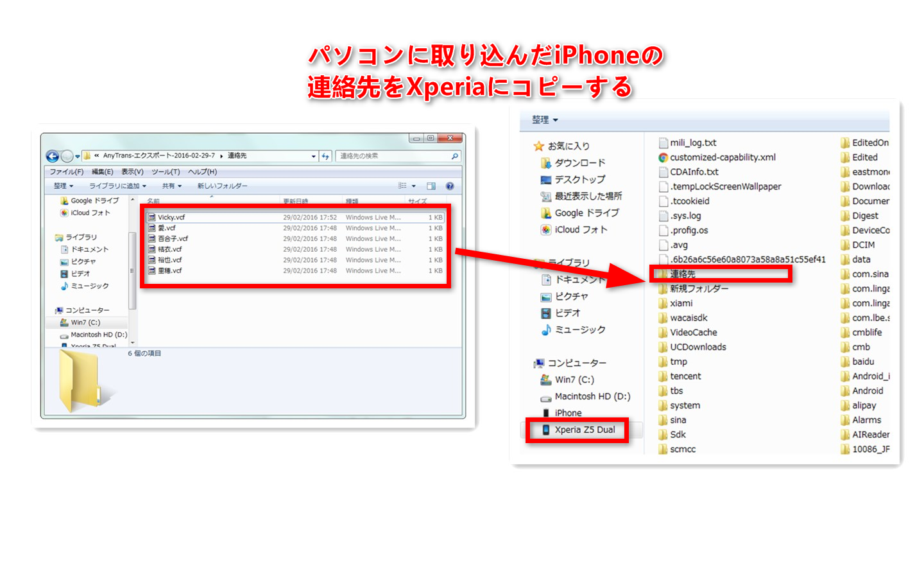Select the xiami folder

click(x=676, y=303)
